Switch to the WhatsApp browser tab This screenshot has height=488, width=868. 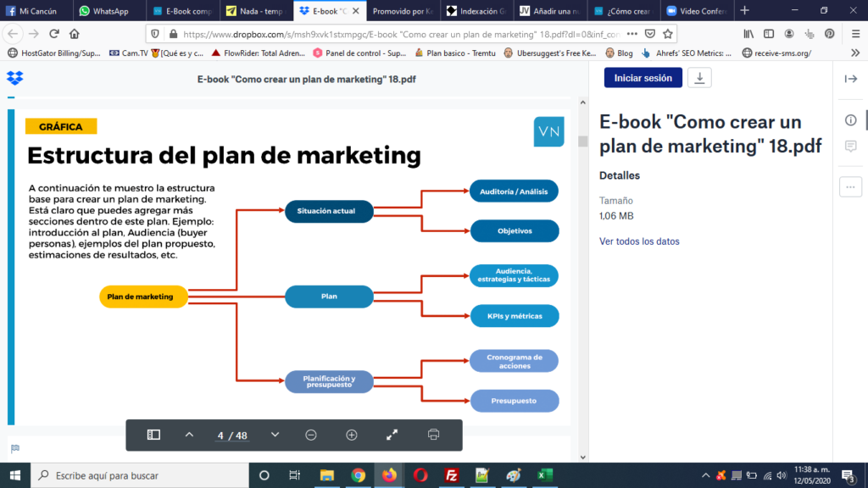(x=109, y=11)
